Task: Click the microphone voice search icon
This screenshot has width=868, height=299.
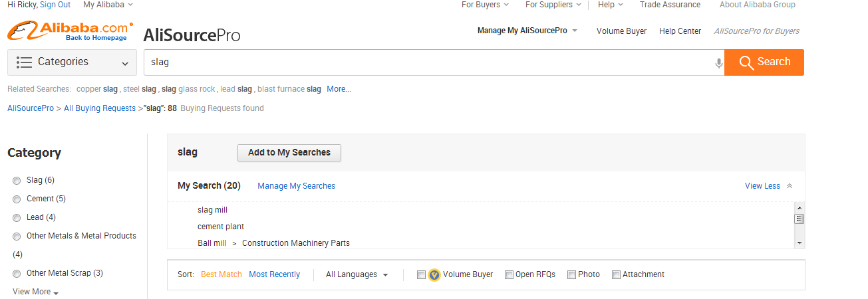Action: point(718,63)
